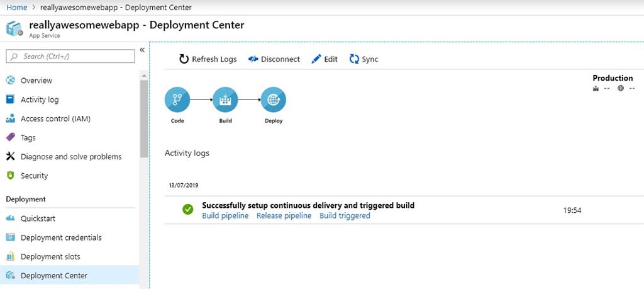Viewport: 644px width, 289px height.
Task: Click the Diagnose and solve problems wrench icon
Action: (x=10, y=157)
